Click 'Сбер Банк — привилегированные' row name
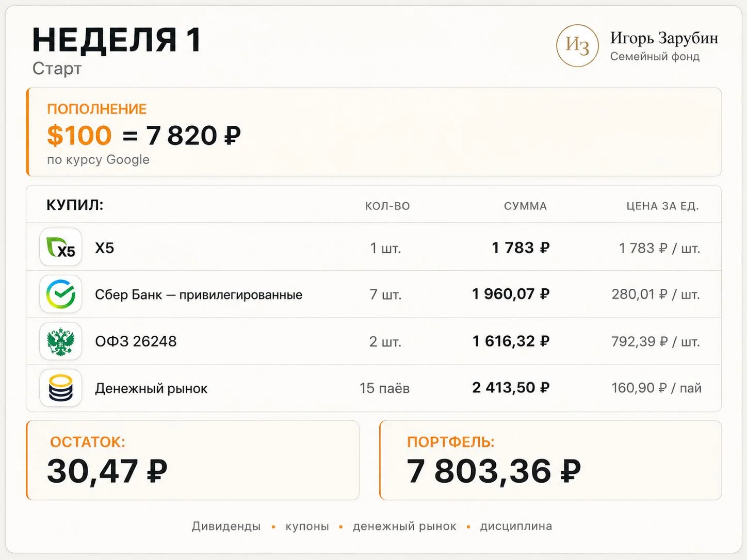 tap(199, 295)
